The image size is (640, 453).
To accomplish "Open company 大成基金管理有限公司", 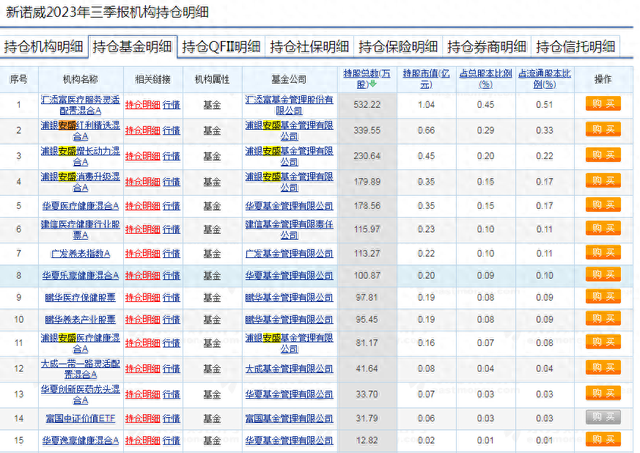I will 289,369.
